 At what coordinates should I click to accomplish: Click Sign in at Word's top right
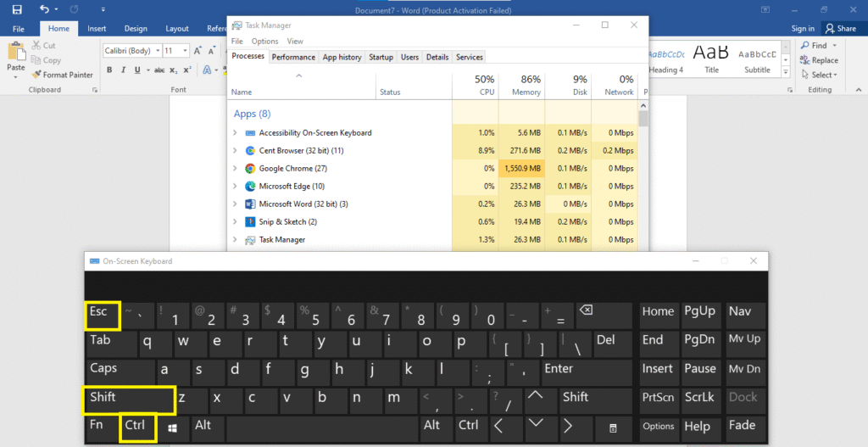pos(803,28)
